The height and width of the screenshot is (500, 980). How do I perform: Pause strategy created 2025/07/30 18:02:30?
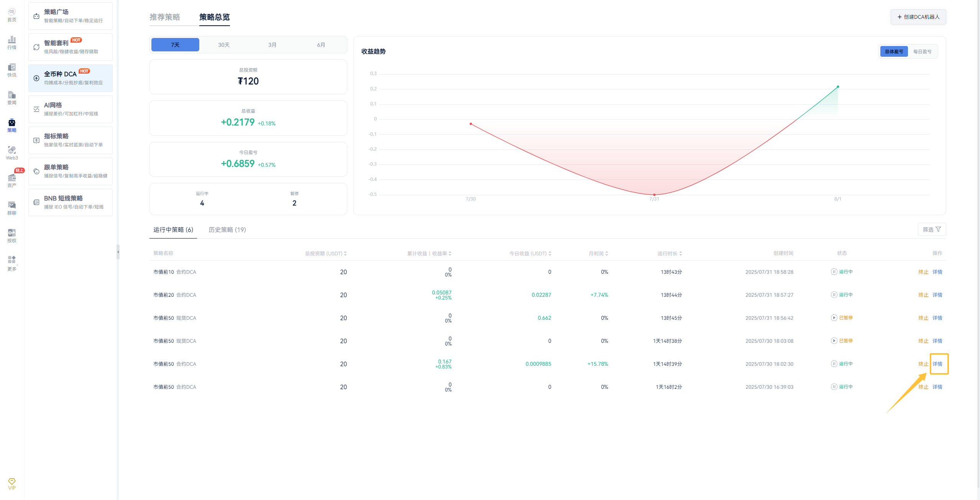click(x=834, y=364)
